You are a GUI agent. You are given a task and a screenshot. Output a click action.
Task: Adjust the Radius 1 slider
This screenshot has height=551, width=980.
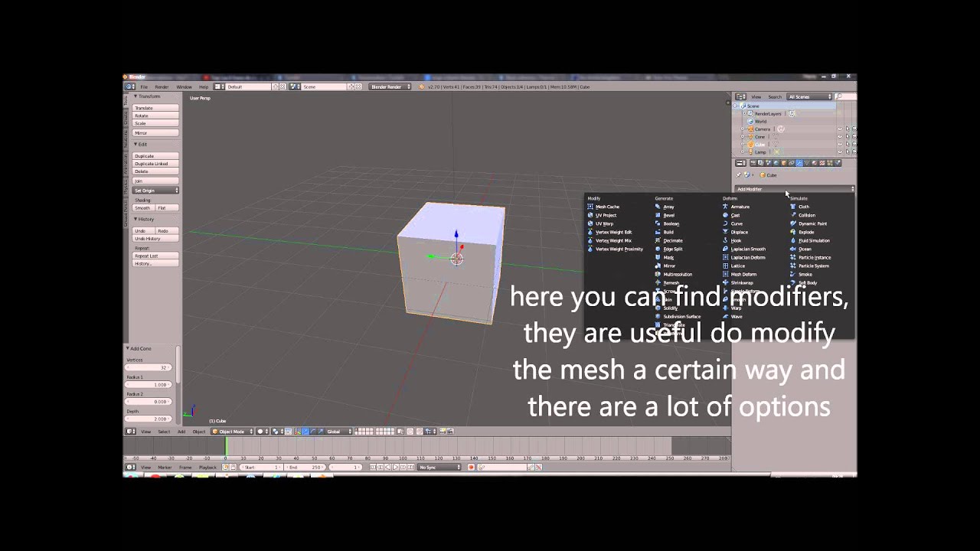[149, 384]
